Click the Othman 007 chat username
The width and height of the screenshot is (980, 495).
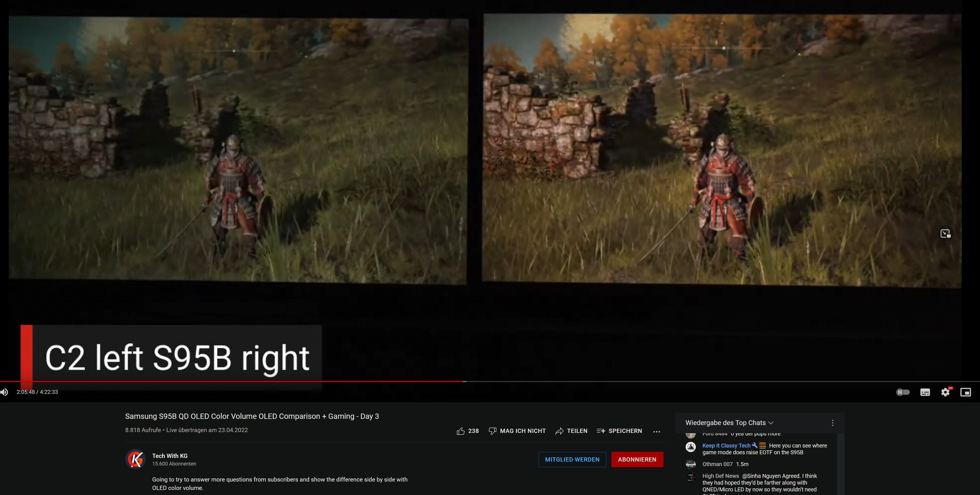(717, 464)
